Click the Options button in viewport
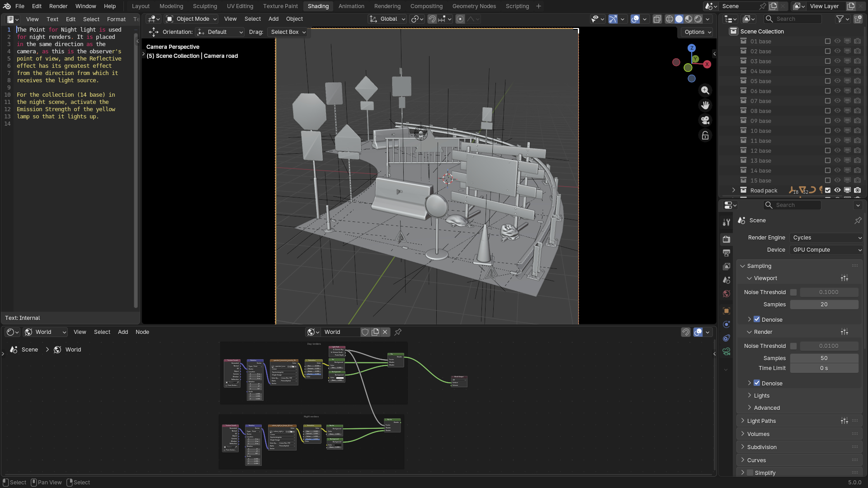 698,32
